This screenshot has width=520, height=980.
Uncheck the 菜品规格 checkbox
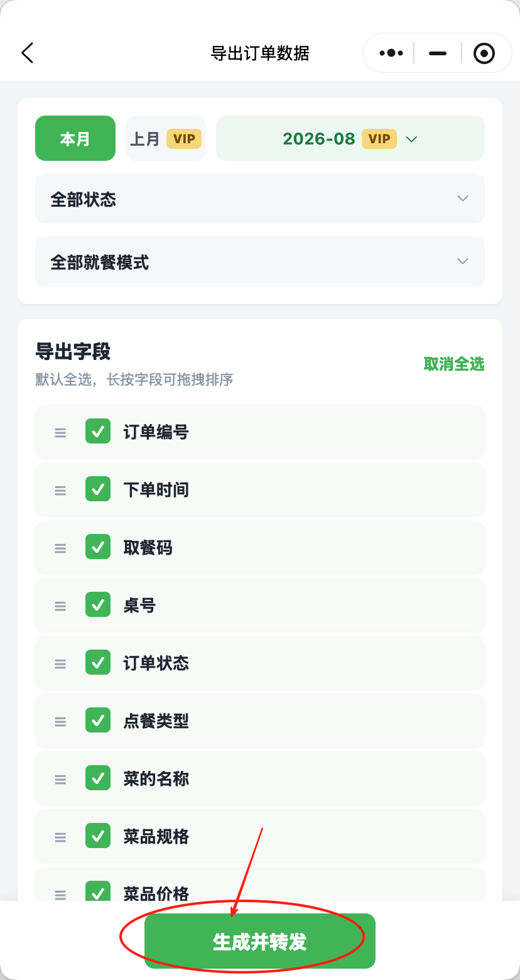[98, 836]
